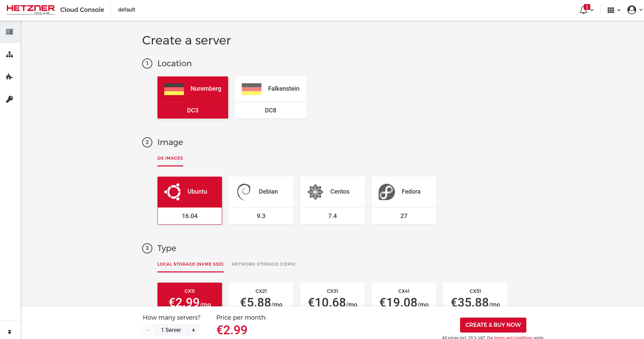Switch to Local Storage (NVMe SSD) tab

[x=190, y=264]
